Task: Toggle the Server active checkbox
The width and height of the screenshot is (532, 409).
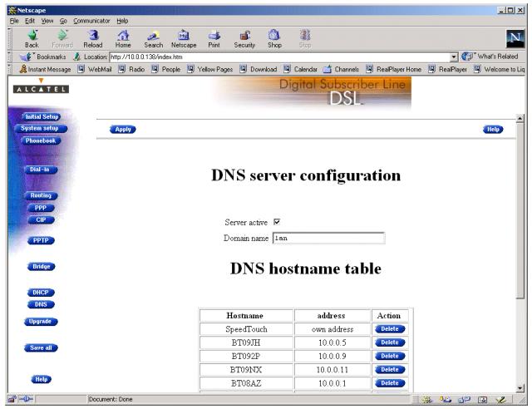Action: (x=277, y=222)
